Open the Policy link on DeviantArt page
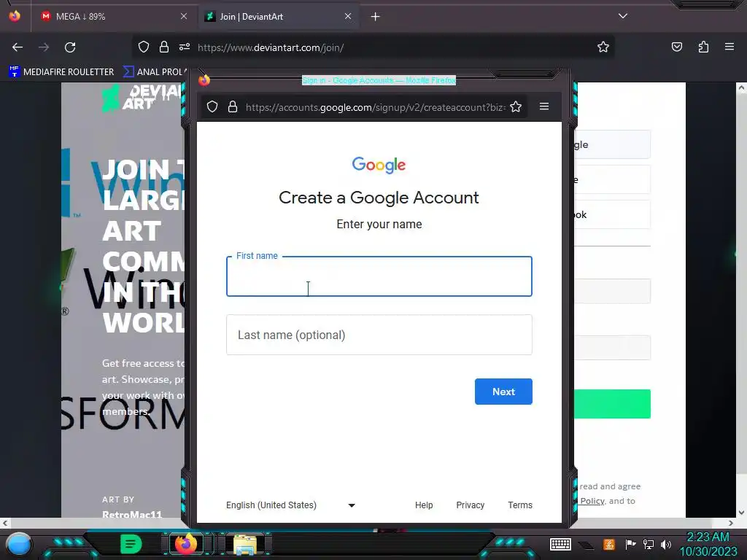Image resolution: width=747 pixels, height=560 pixels. 592,501
